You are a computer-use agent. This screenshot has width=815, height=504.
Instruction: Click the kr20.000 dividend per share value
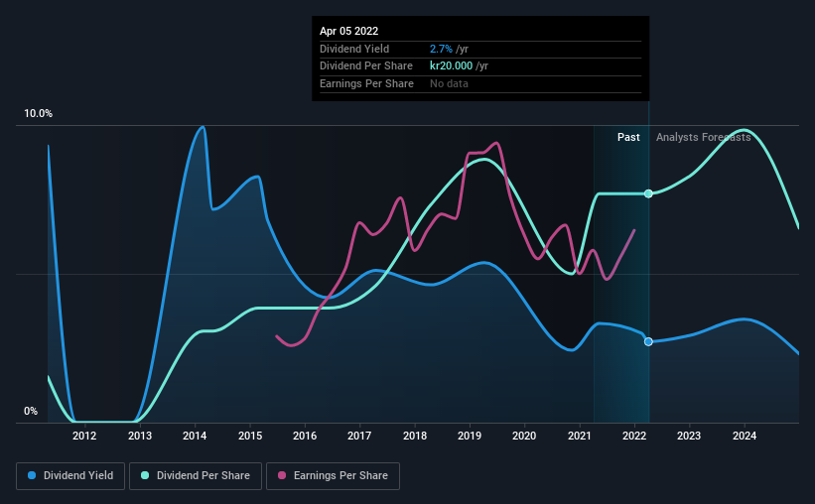click(451, 66)
